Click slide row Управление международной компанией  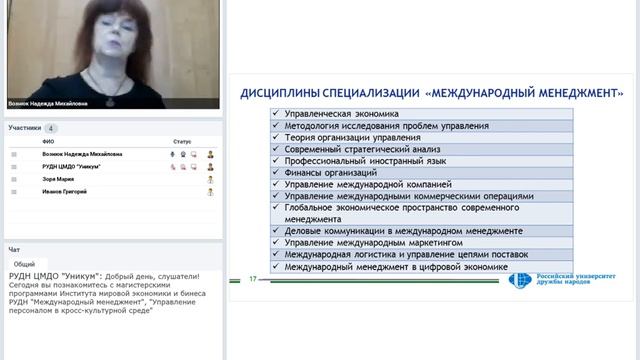coord(422,184)
